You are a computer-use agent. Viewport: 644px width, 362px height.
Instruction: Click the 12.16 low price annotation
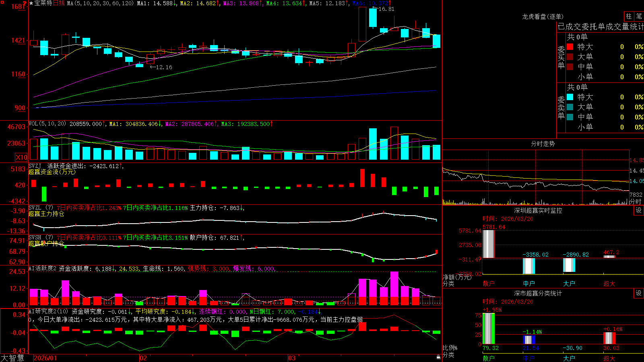pyautogui.click(x=164, y=67)
